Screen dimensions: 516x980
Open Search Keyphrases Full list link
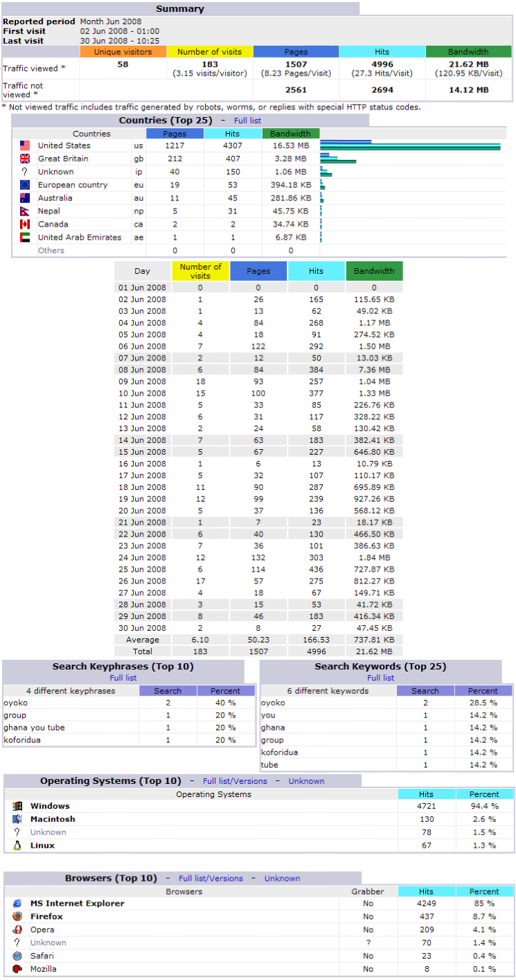[123, 678]
